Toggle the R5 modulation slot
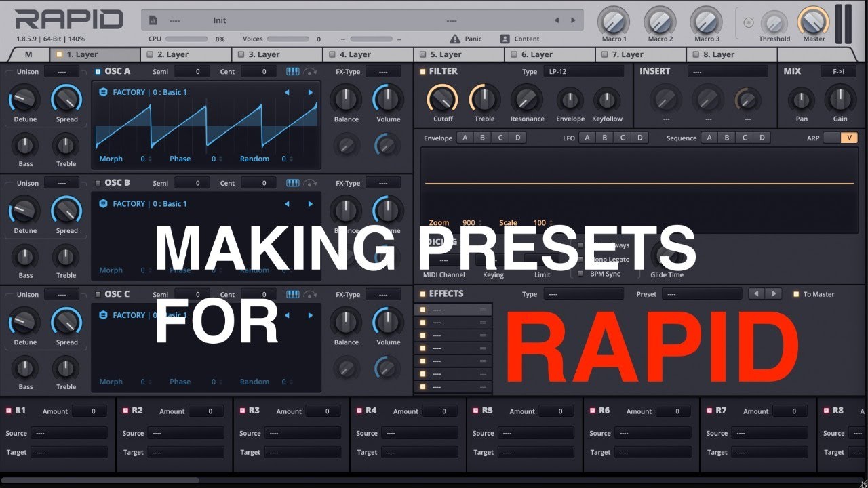The width and height of the screenshot is (868, 488). (x=476, y=411)
